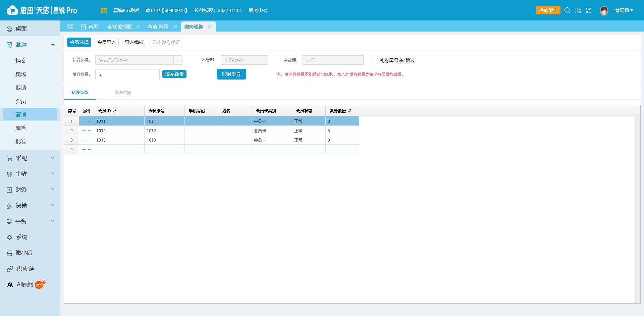Click the 即时发券 button
The image size is (644, 316).
click(x=231, y=74)
